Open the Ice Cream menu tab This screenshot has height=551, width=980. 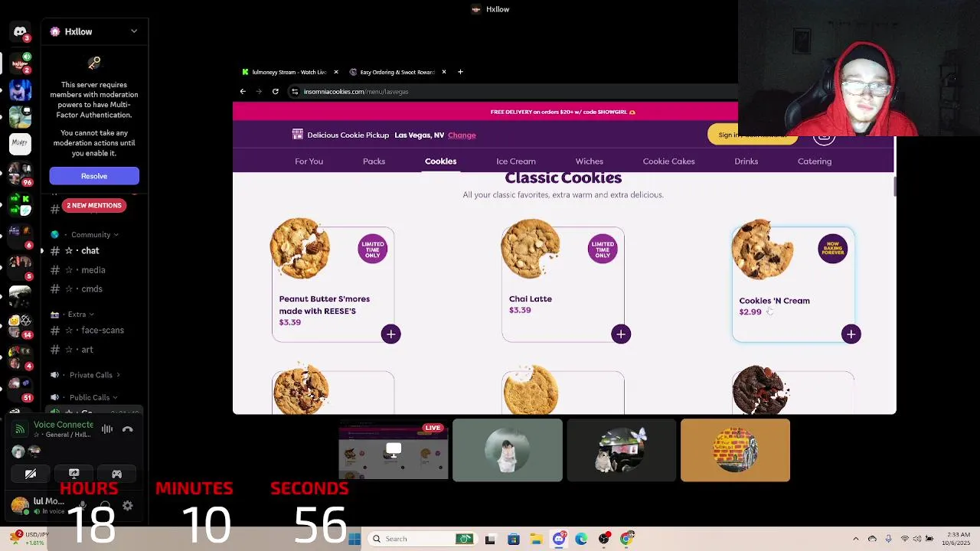(516, 161)
